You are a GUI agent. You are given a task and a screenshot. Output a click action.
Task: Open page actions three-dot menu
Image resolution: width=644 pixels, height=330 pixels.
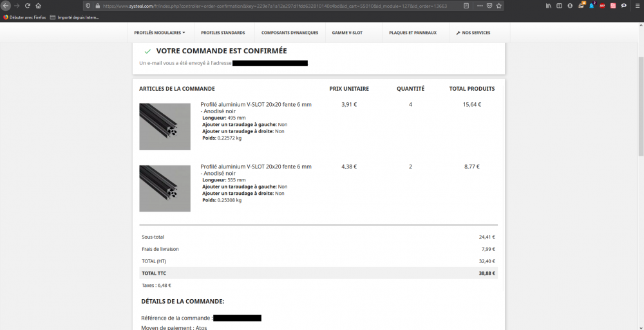pyautogui.click(x=480, y=6)
